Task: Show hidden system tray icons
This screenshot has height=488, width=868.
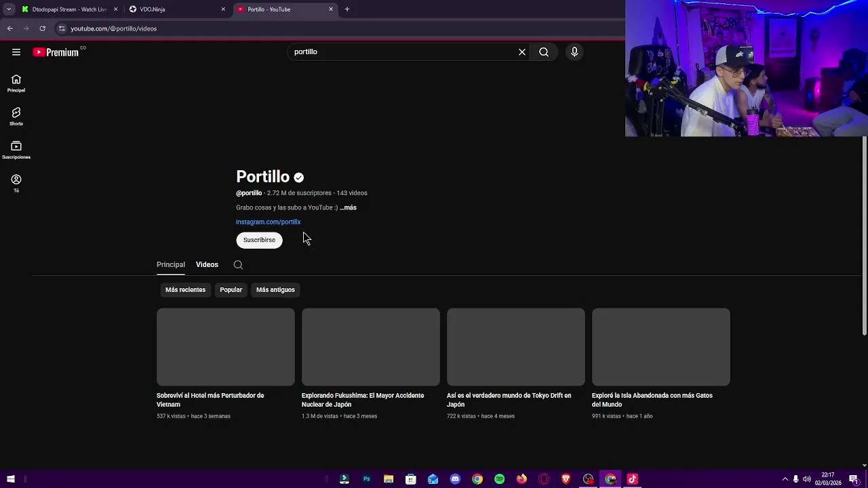Action: [785, 479]
